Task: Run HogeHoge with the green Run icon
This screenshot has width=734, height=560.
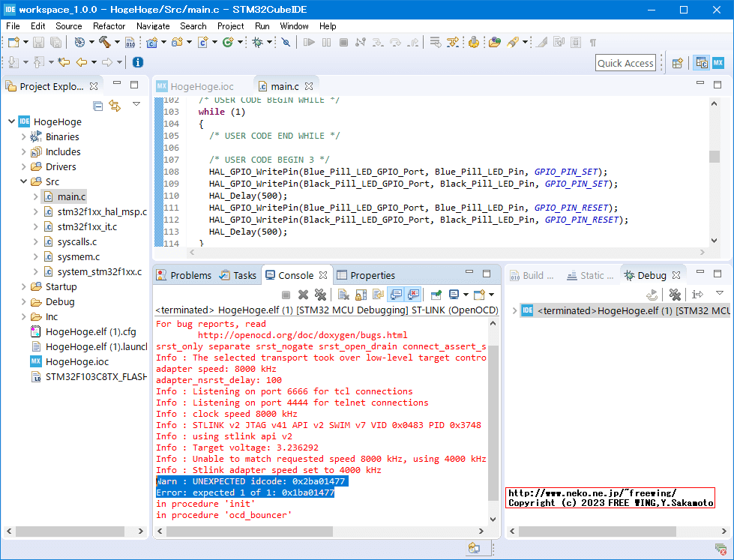Action: 227,43
